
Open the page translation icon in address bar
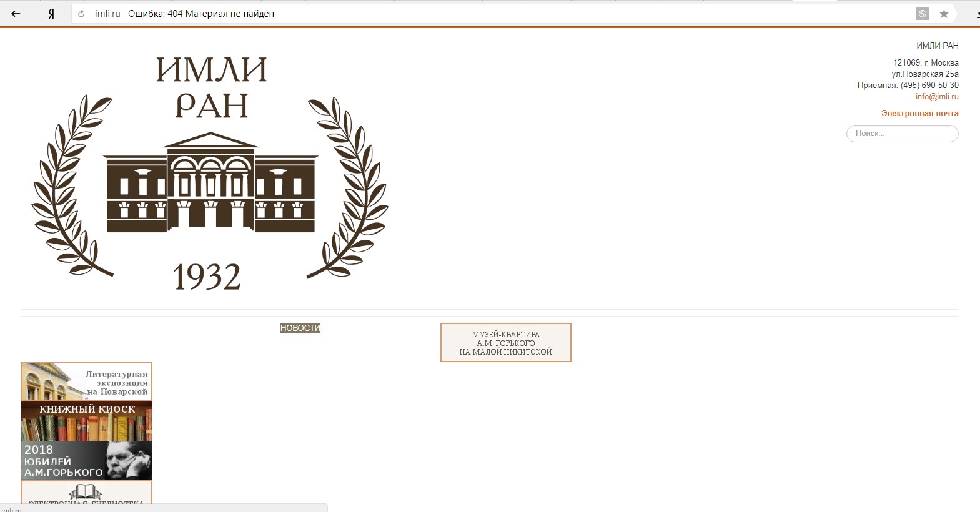tap(923, 14)
